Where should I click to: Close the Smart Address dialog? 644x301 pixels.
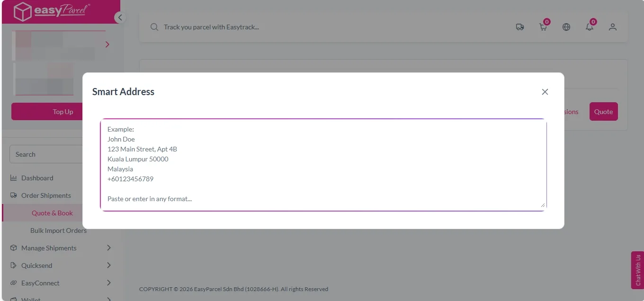coord(545,92)
